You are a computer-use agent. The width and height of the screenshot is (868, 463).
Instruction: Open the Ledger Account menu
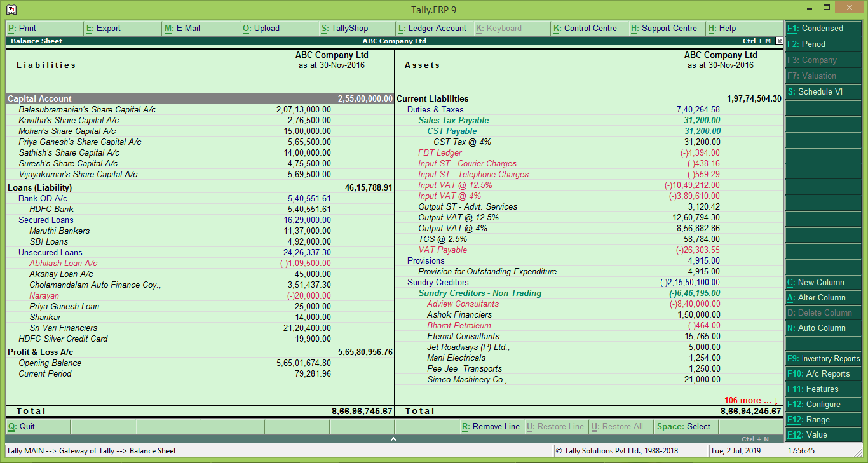[435, 28]
